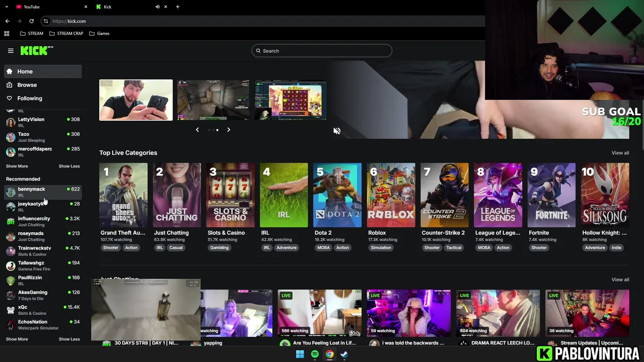Unmute the featured stream video

(337, 131)
